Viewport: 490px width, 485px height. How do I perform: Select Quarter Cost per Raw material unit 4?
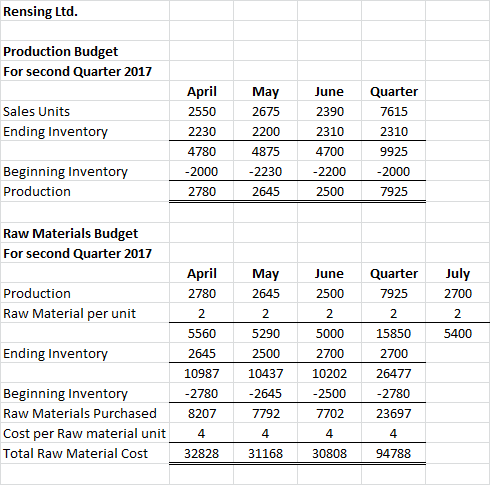[x=394, y=434]
